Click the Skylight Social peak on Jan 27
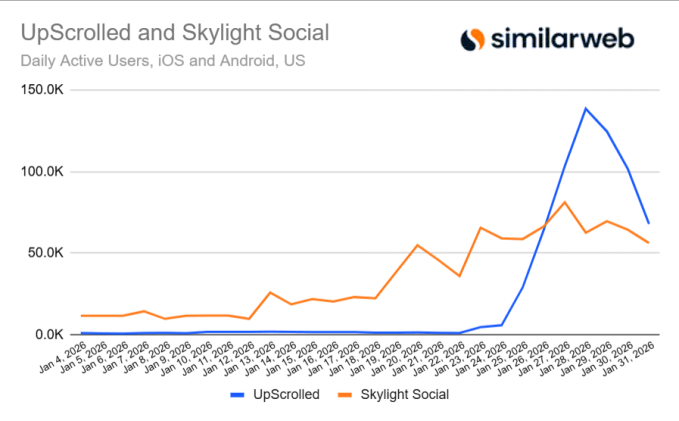679x421 pixels. coord(565,202)
